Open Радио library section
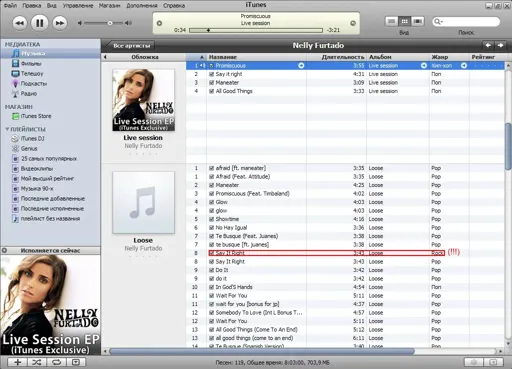The height and width of the screenshot is (369, 512). [29, 93]
